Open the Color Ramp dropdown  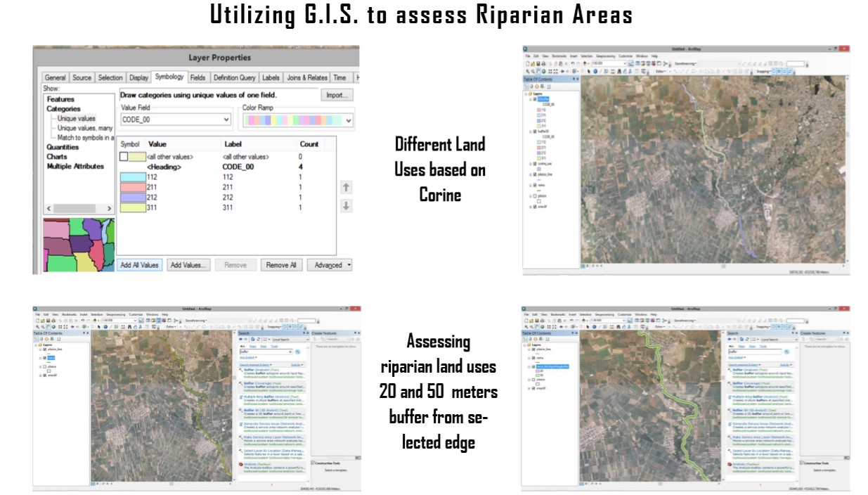[349, 120]
